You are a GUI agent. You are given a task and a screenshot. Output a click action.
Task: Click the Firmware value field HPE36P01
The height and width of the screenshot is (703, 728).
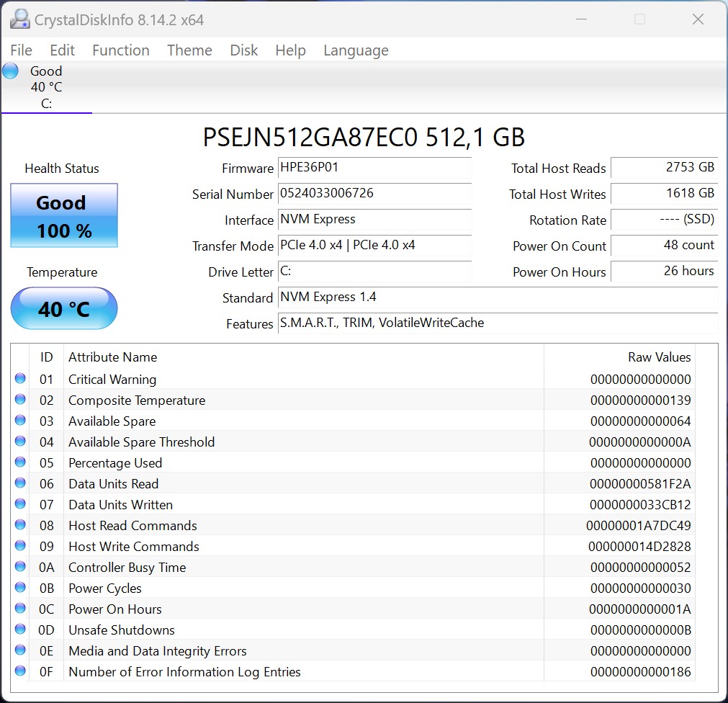(374, 168)
